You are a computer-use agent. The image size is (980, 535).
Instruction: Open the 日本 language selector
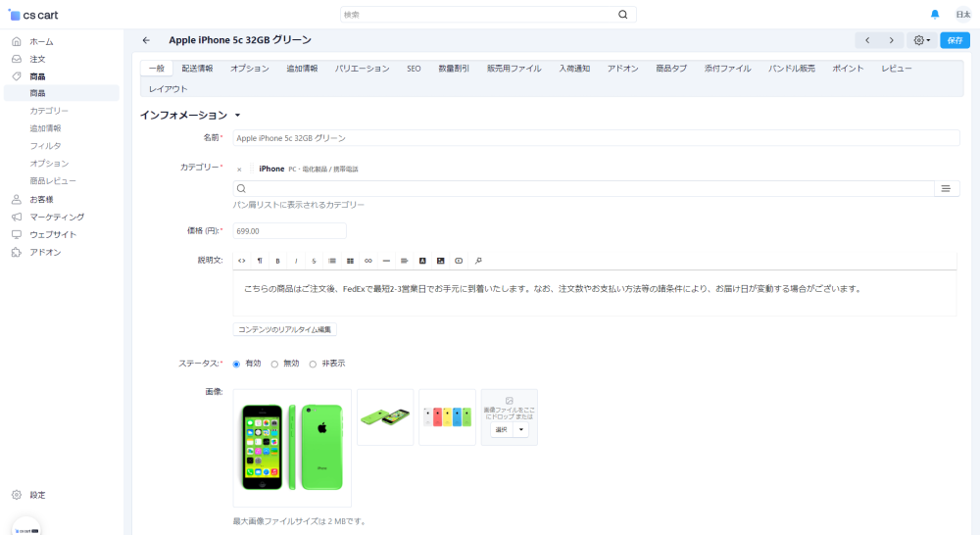[963, 15]
